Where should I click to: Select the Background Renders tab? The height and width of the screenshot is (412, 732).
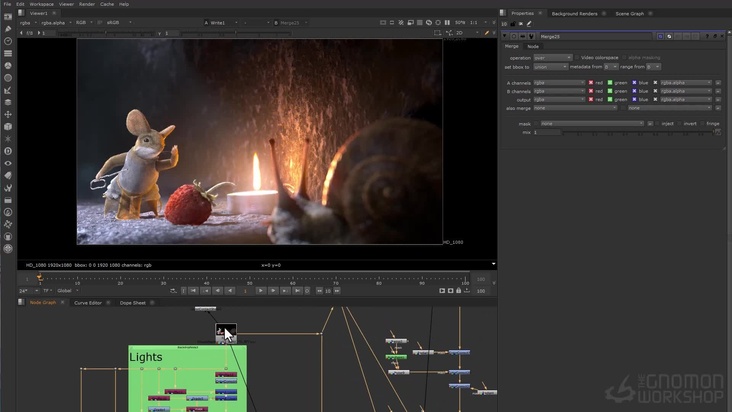pyautogui.click(x=574, y=13)
